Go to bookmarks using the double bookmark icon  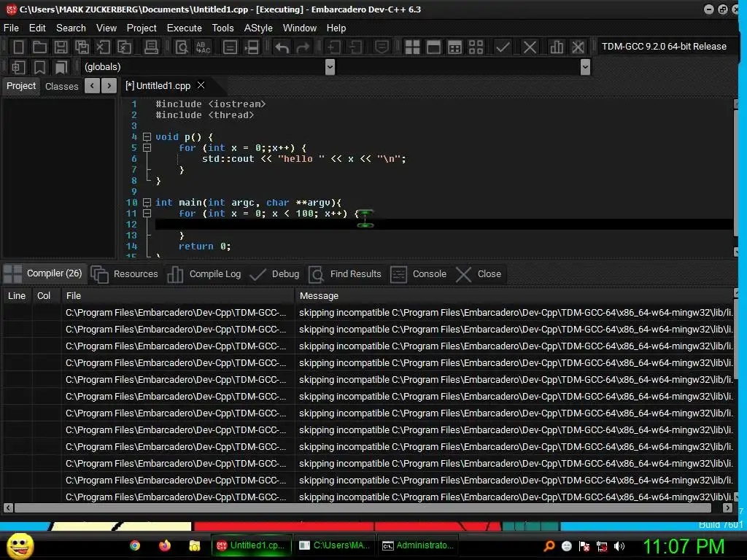point(61,67)
